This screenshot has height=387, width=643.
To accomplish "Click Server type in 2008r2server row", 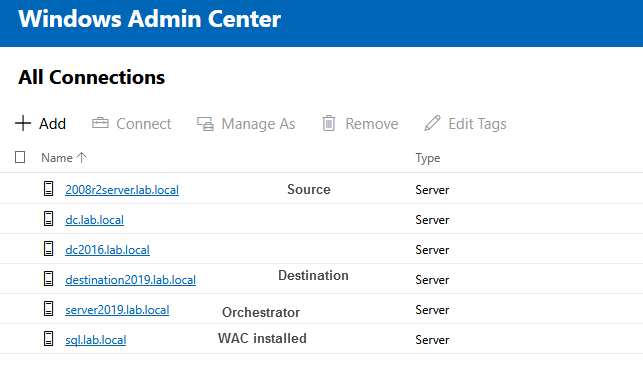I will coord(432,190).
